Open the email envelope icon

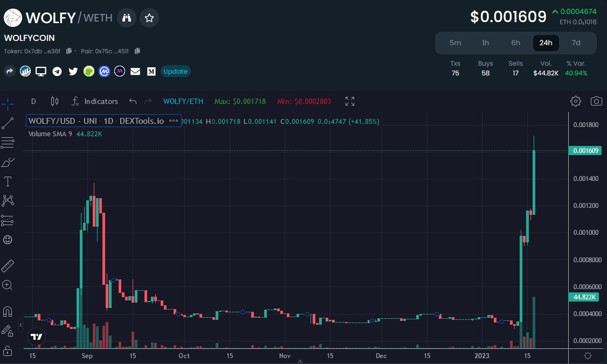click(135, 71)
